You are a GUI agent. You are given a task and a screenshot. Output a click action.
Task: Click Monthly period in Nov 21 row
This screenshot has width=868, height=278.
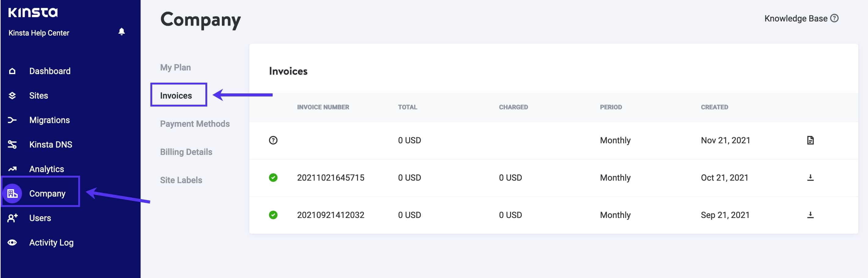pyautogui.click(x=615, y=140)
